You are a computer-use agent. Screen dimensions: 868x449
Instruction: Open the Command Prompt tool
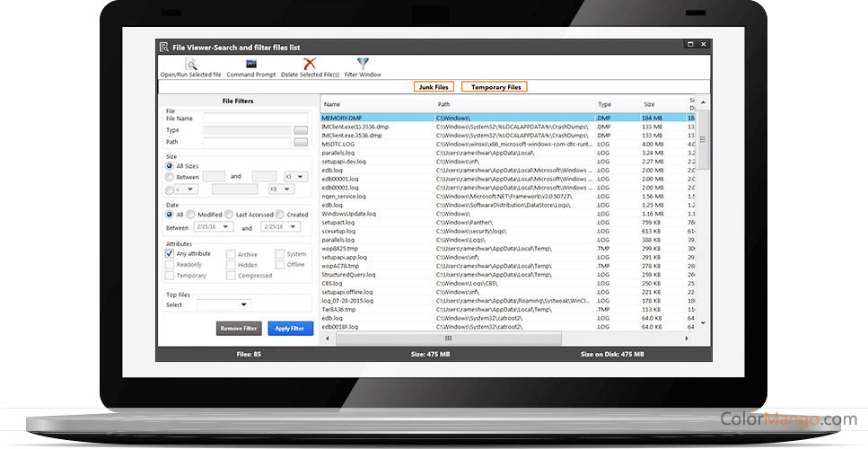(251, 64)
